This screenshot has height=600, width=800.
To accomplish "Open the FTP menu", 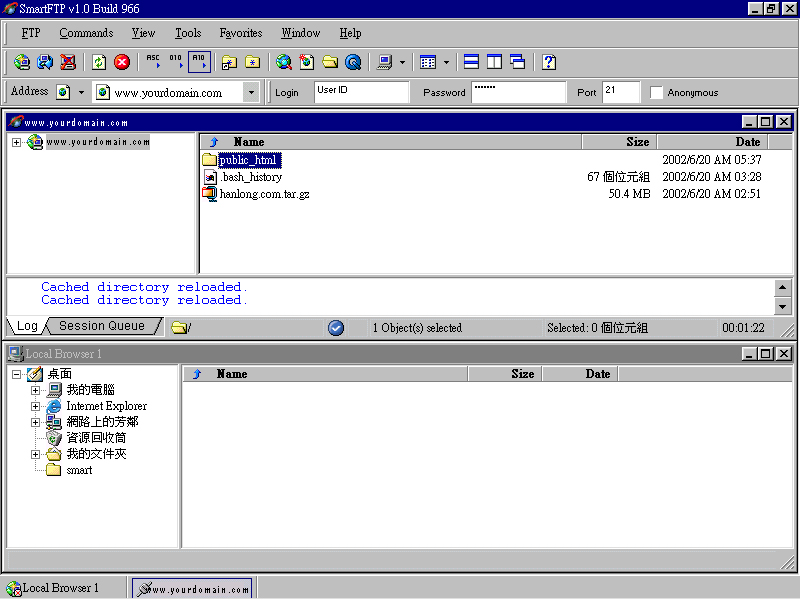I will click(x=31, y=33).
